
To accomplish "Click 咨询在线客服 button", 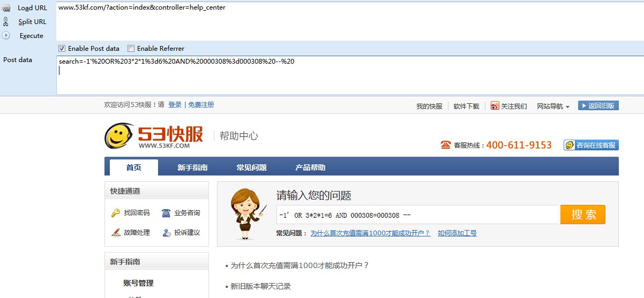I will (x=591, y=145).
